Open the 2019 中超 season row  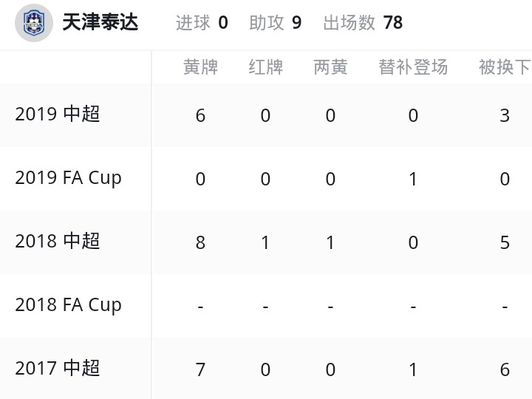(58, 115)
